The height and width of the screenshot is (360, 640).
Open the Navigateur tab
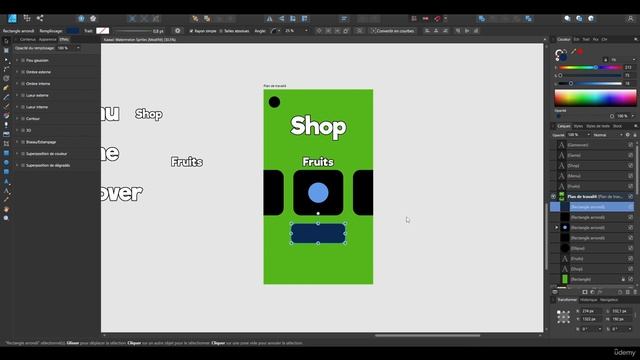point(609,300)
